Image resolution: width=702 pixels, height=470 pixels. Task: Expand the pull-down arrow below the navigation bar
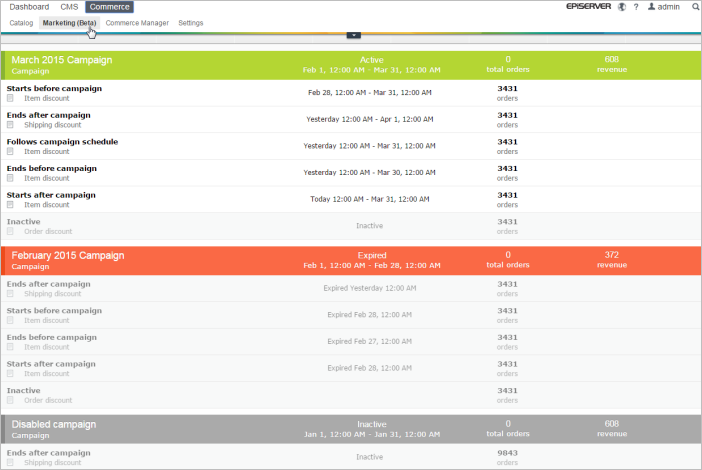(x=352, y=35)
